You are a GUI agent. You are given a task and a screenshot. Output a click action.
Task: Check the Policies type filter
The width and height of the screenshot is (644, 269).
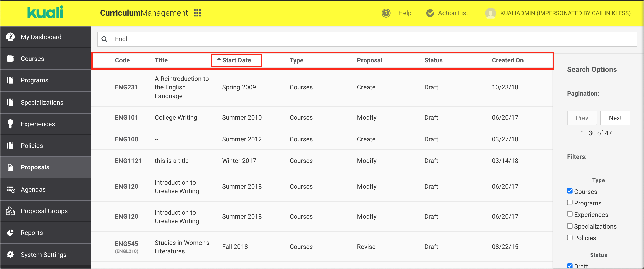570,237
